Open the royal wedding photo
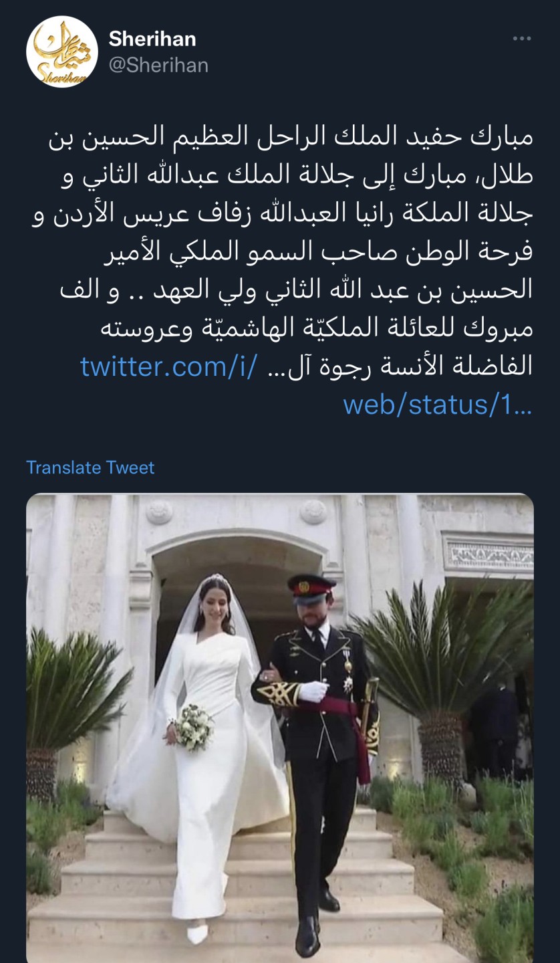560x963 pixels. [x=280, y=728]
